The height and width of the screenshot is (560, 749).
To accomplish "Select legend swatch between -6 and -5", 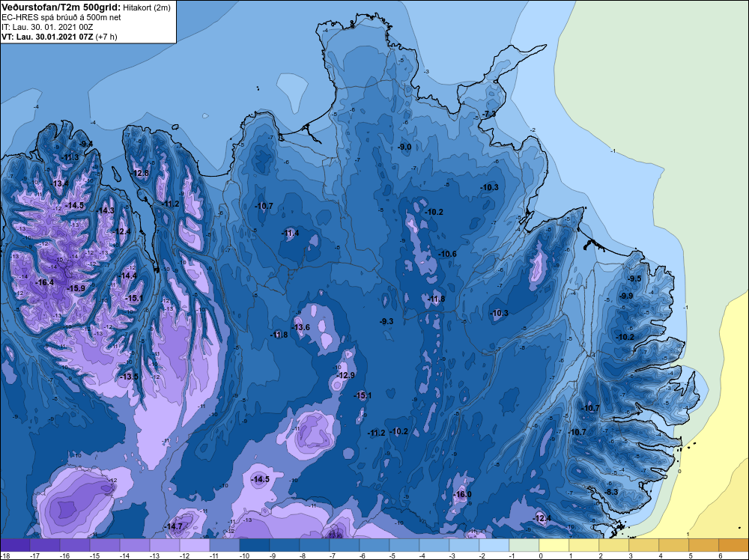I will pyautogui.click(x=374, y=545).
